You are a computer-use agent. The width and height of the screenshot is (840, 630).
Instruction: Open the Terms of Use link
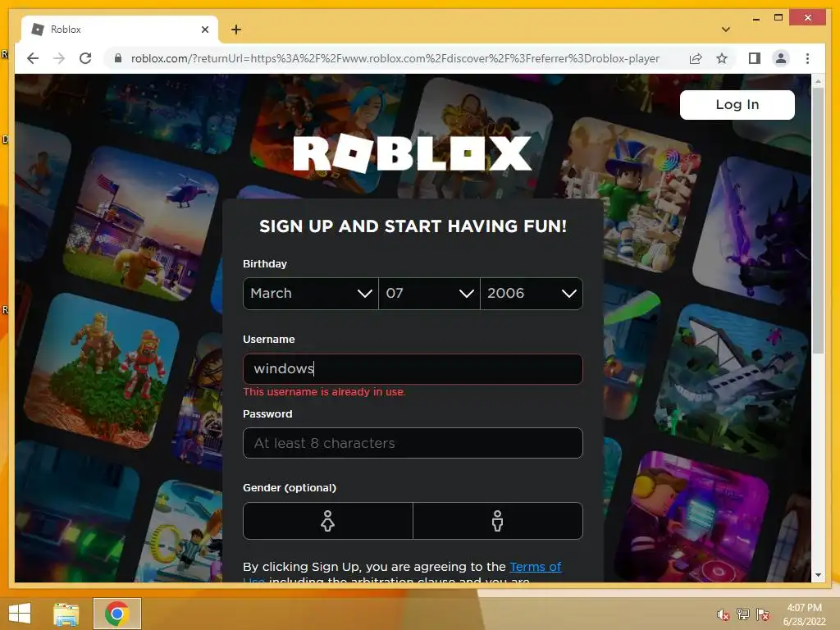(x=535, y=567)
